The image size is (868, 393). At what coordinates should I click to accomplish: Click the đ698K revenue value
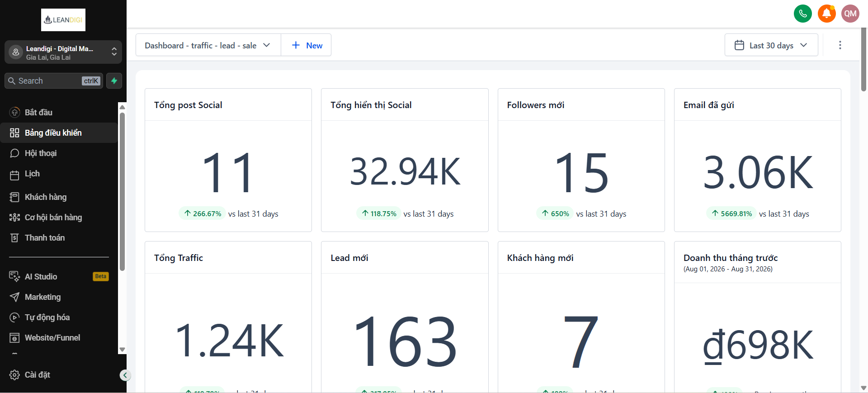point(758,346)
